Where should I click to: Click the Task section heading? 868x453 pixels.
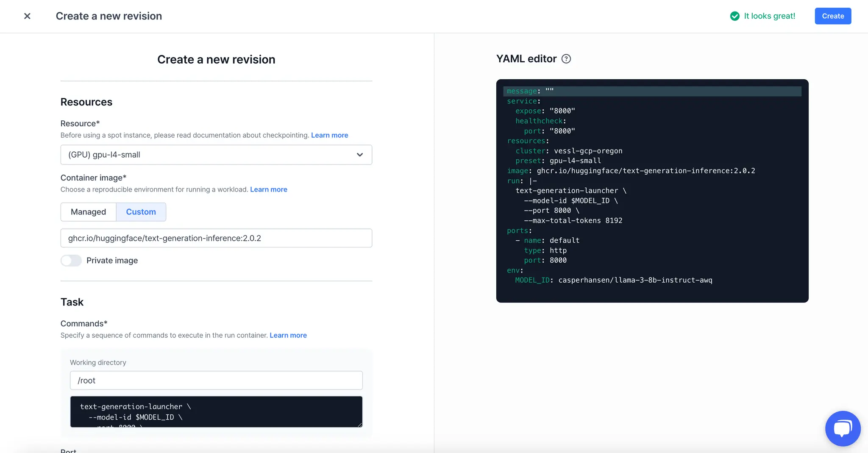click(x=72, y=302)
